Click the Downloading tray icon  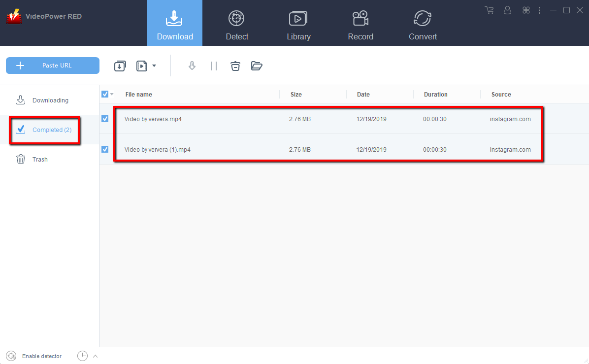pos(20,100)
